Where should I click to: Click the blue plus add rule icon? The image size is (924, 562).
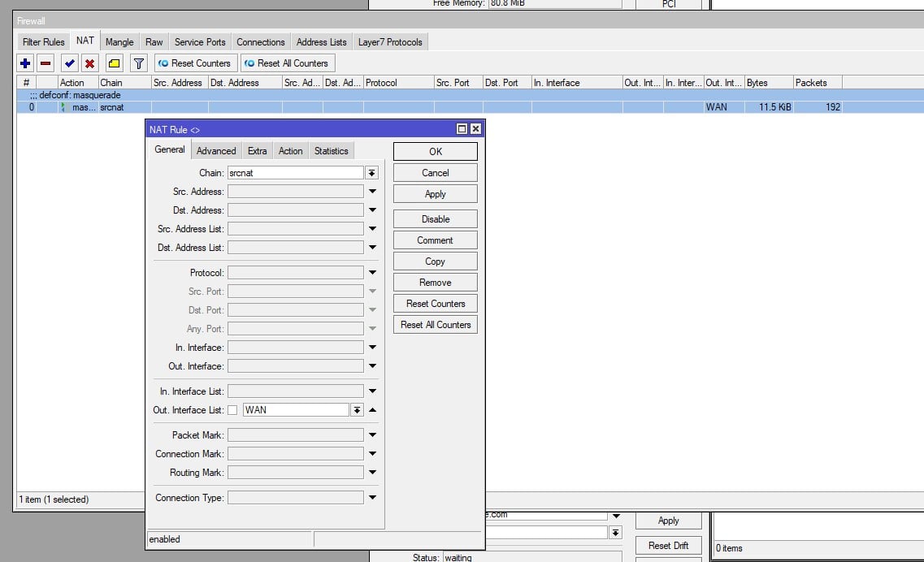26,63
